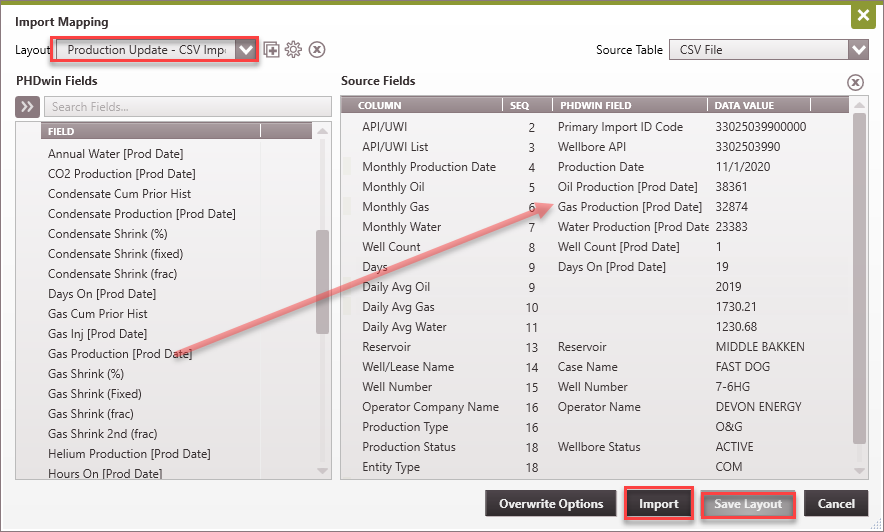The width and height of the screenshot is (884, 532).
Task: Select Gas Production [Prod Date] in field list
Action: (x=120, y=354)
